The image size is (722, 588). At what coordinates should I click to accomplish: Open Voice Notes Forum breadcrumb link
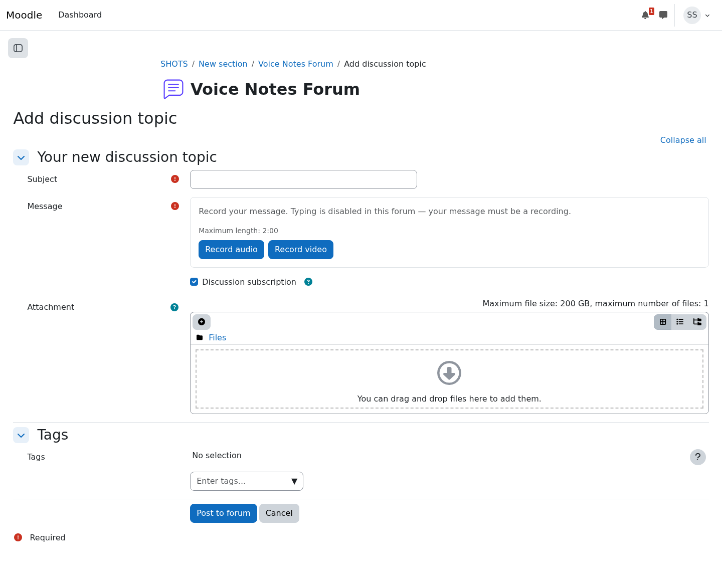(296, 64)
